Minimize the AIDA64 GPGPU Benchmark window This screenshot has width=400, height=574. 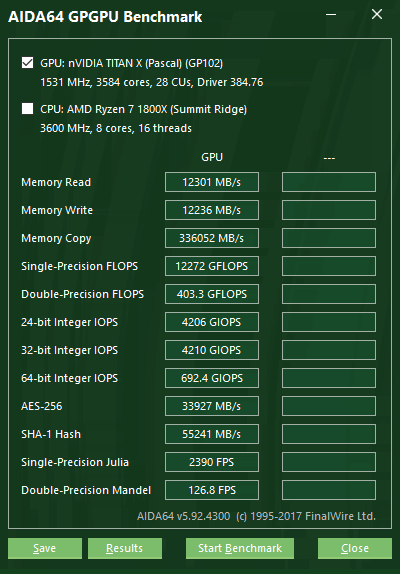(331, 15)
